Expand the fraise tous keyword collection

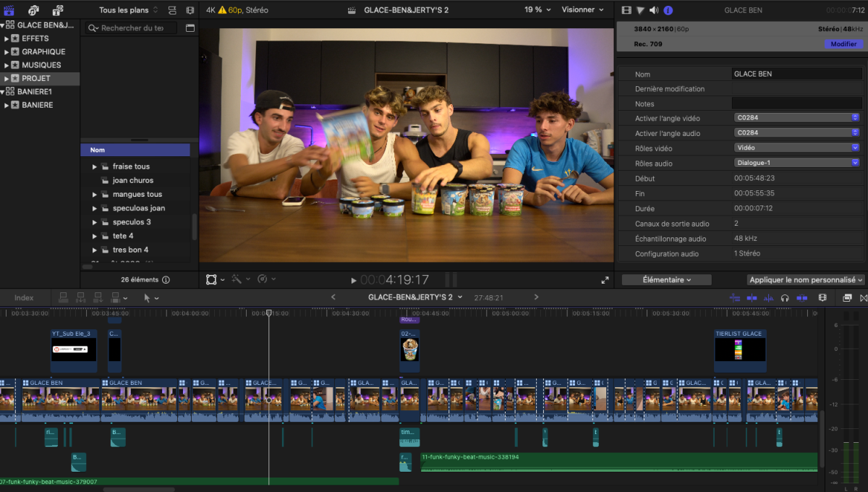pyautogui.click(x=94, y=166)
